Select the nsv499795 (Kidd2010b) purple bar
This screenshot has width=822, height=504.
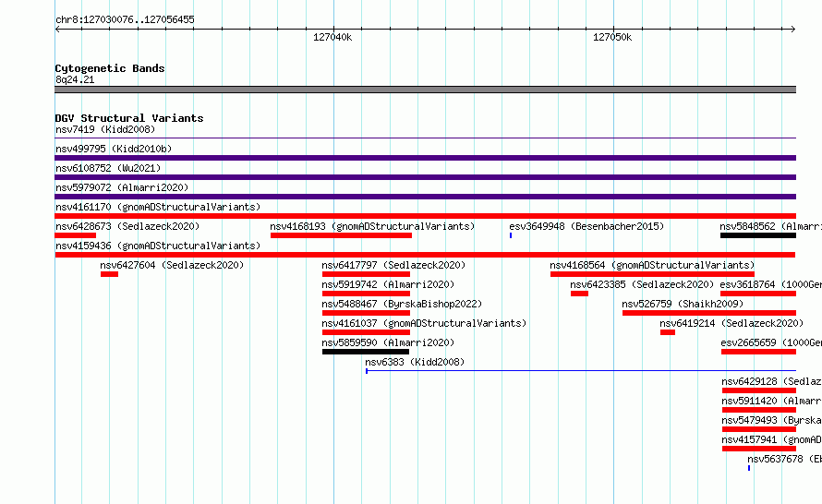425,158
